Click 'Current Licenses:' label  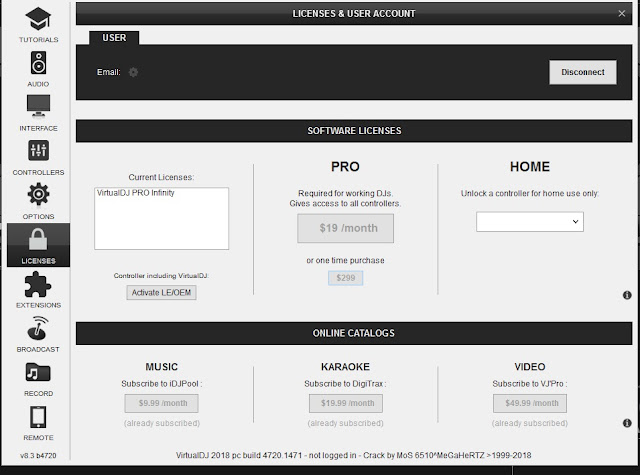point(161,177)
